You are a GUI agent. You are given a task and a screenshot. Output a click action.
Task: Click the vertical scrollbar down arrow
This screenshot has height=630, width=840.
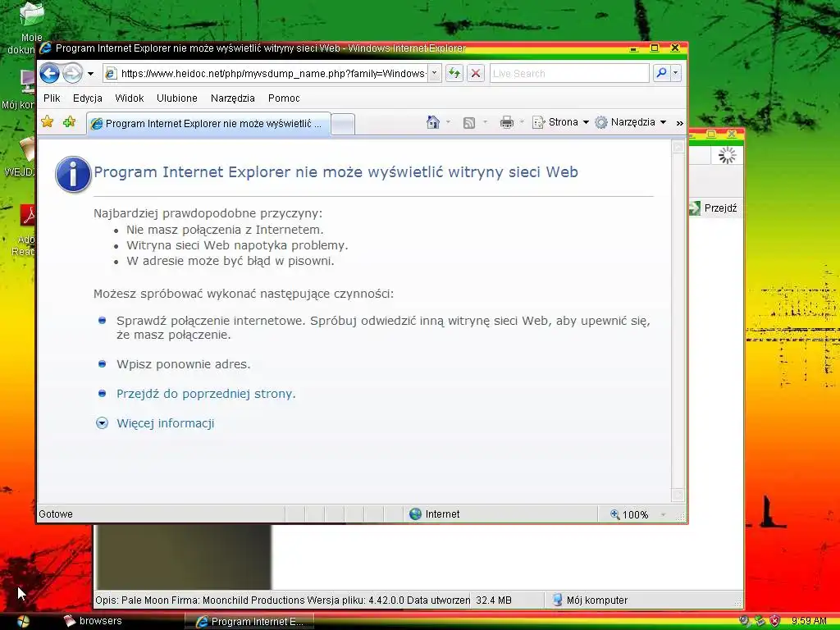pyautogui.click(x=678, y=495)
